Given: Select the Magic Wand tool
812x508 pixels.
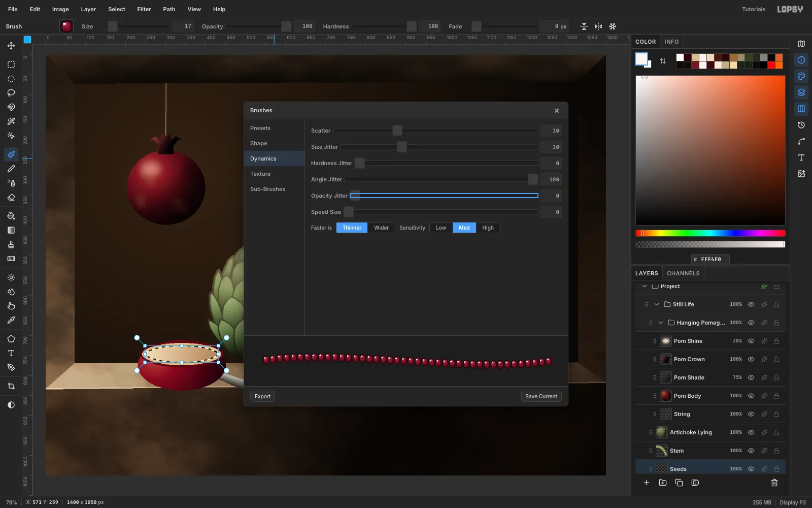Looking at the screenshot, I should (11, 121).
